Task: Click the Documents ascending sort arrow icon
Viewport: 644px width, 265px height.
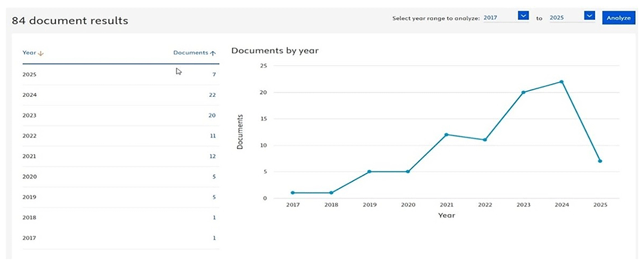Action: click(x=213, y=53)
